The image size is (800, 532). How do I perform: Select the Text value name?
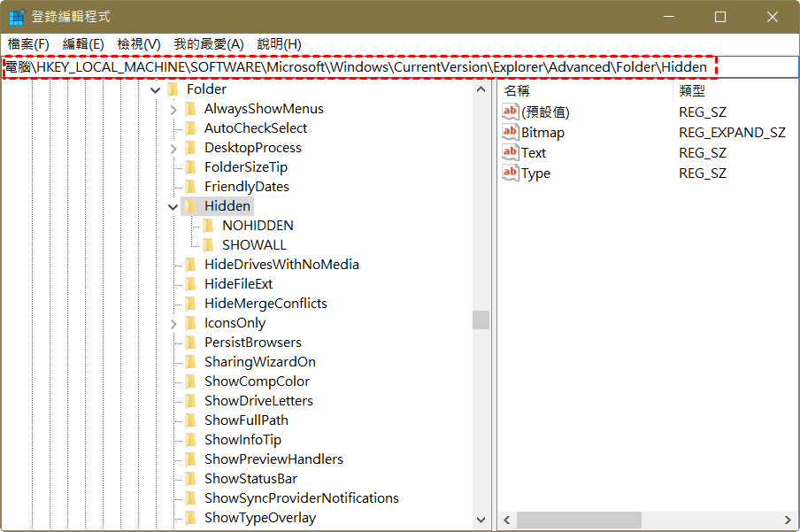pyautogui.click(x=534, y=153)
